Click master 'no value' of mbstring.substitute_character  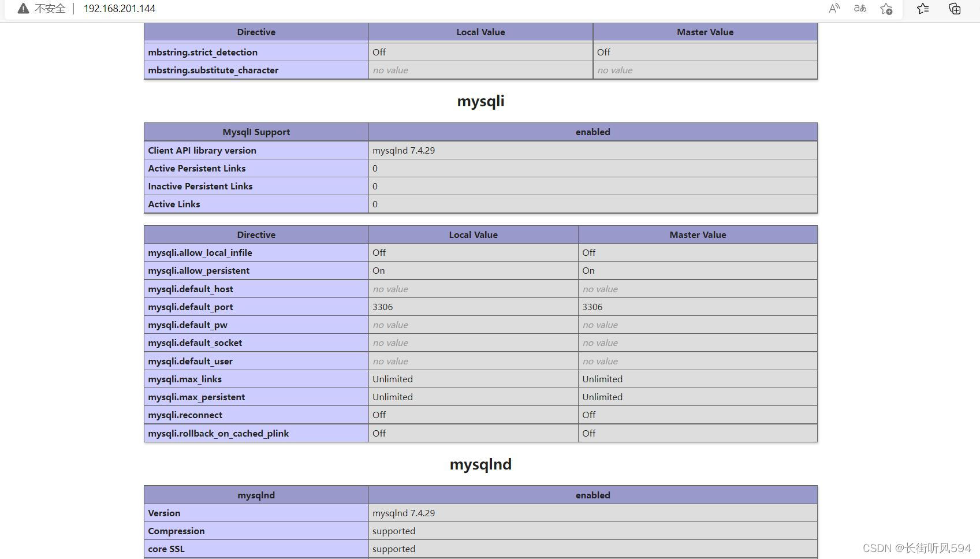pos(615,70)
